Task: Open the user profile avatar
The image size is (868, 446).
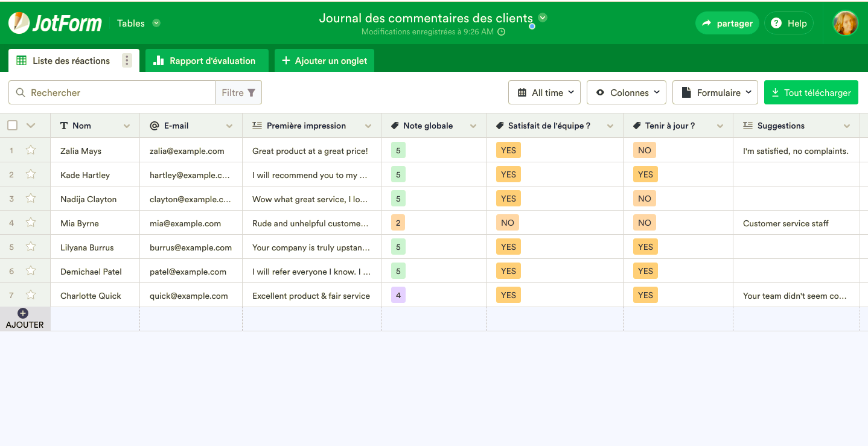Action: click(x=845, y=23)
